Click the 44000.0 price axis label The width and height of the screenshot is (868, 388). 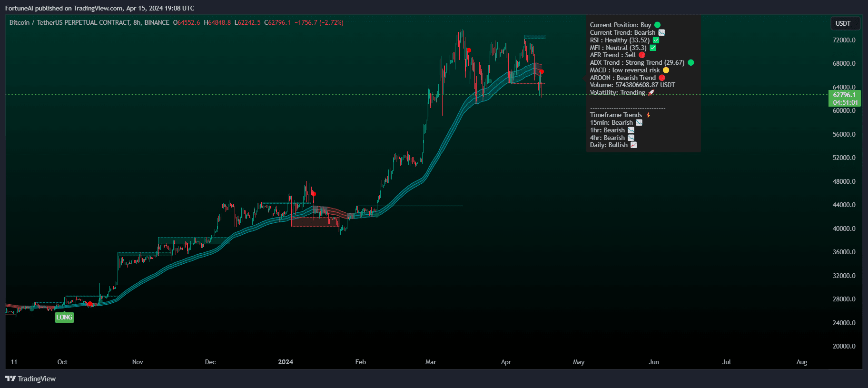[844, 205]
